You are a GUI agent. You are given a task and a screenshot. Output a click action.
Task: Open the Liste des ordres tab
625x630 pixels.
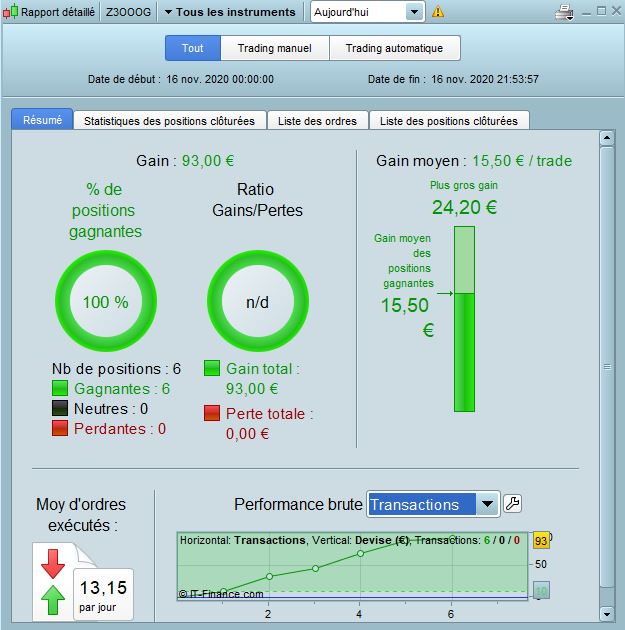tap(317, 121)
